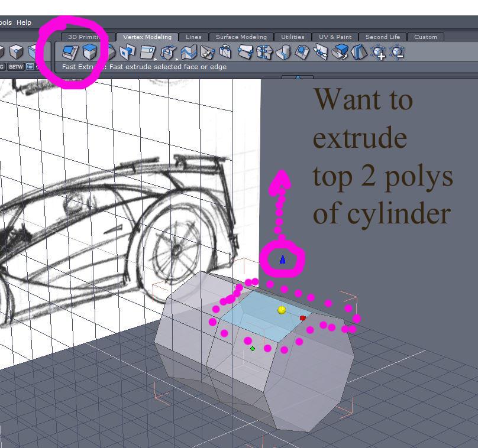This screenshot has height=448, width=478.
Task: Click the smoothing sphere minus icon
Action: (397, 52)
